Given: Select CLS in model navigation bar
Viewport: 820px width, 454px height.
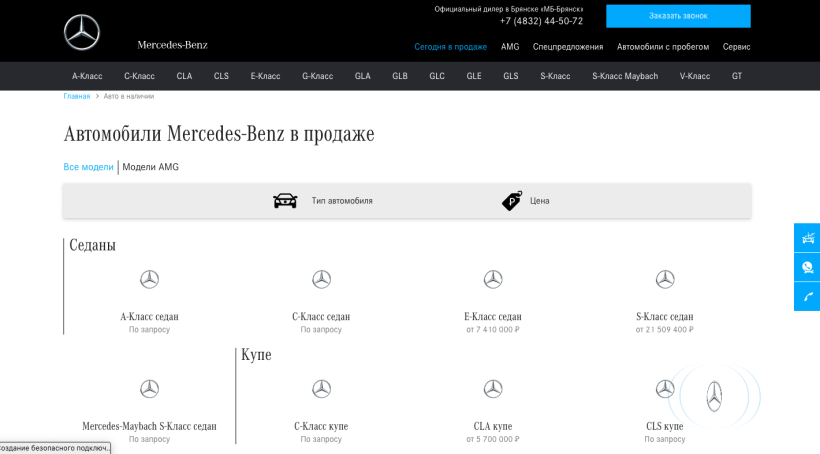Looking at the screenshot, I should 221,76.
